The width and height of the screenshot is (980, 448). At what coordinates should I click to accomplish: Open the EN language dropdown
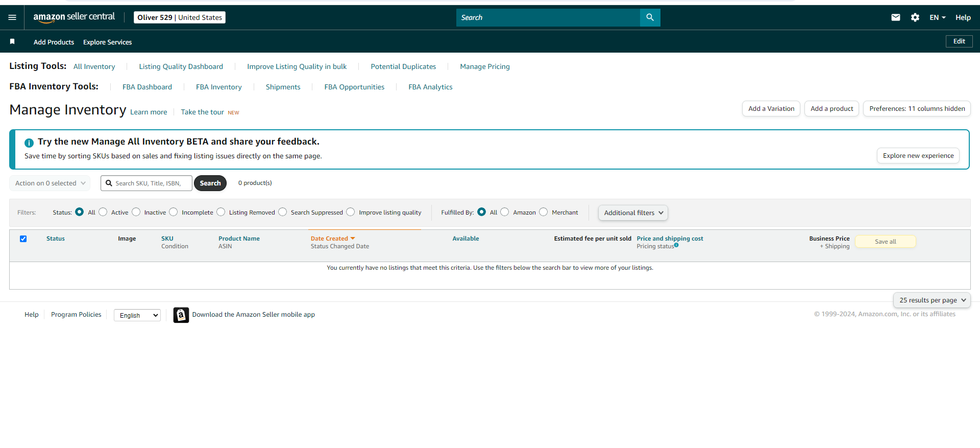(x=937, y=17)
